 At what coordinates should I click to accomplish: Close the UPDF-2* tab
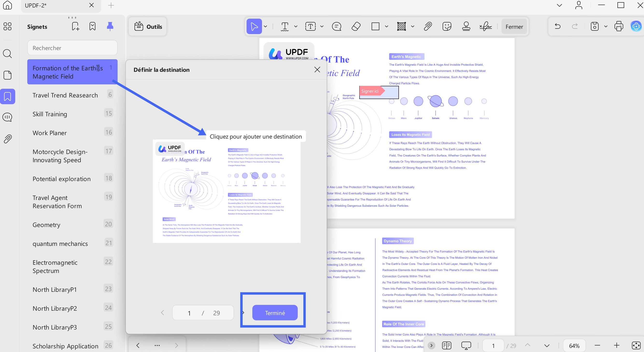click(x=92, y=5)
